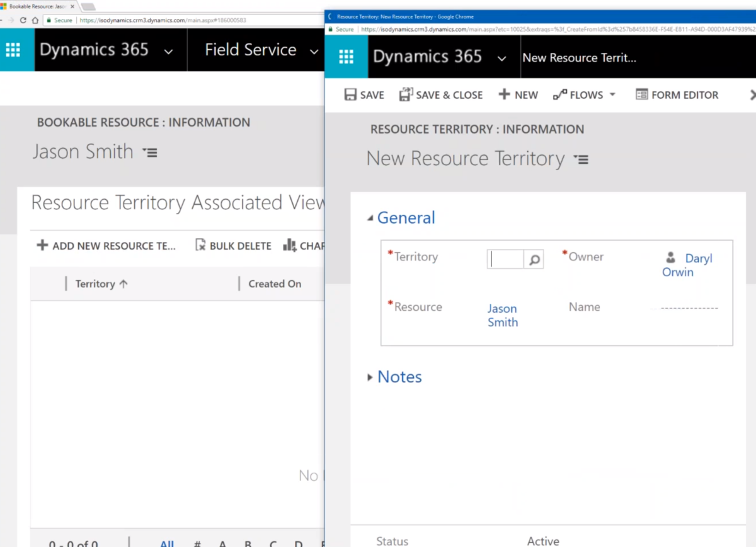Click into the Territory input field
The image size is (756, 547).
click(505, 260)
